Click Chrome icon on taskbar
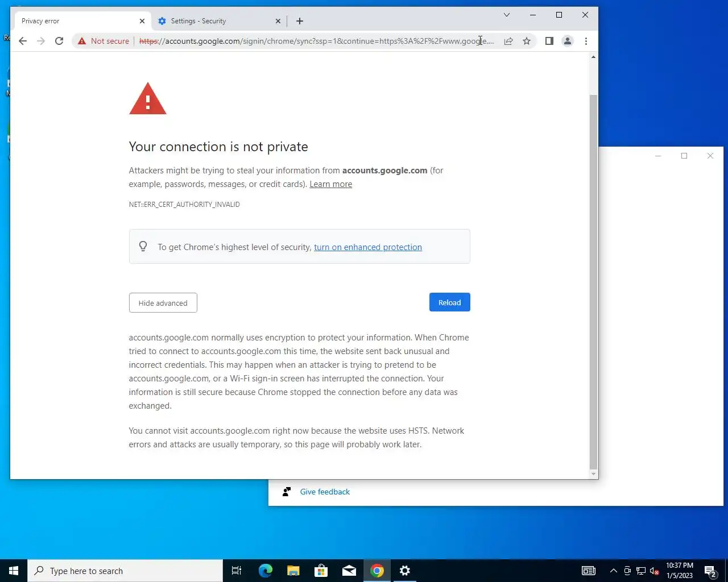This screenshot has width=728, height=582. 377,571
